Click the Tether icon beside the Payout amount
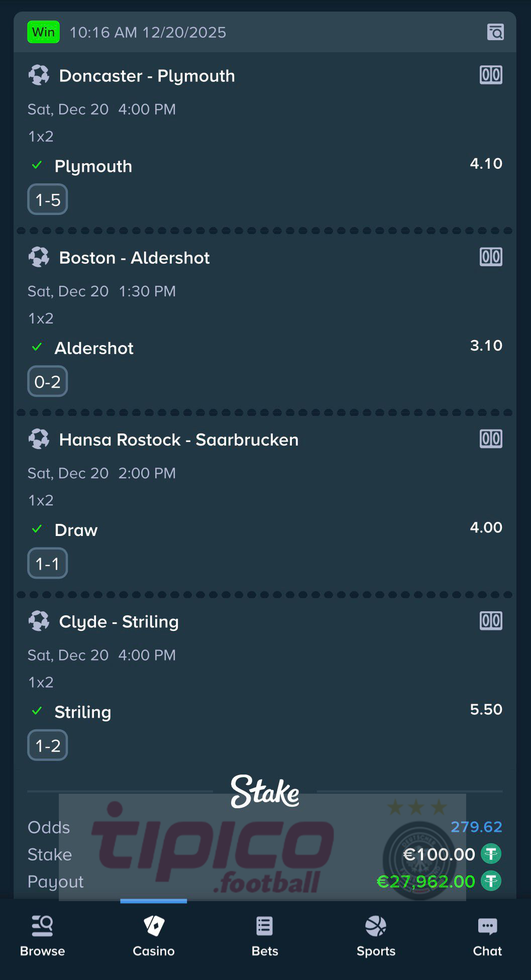The width and height of the screenshot is (531, 980). [491, 881]
